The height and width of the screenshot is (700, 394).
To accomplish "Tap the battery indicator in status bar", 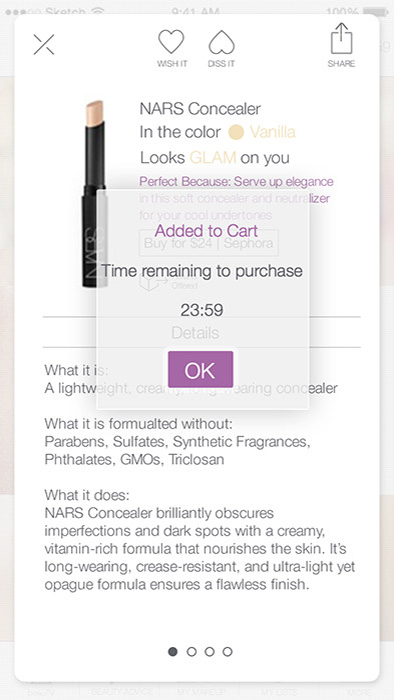I will point(375,12).
